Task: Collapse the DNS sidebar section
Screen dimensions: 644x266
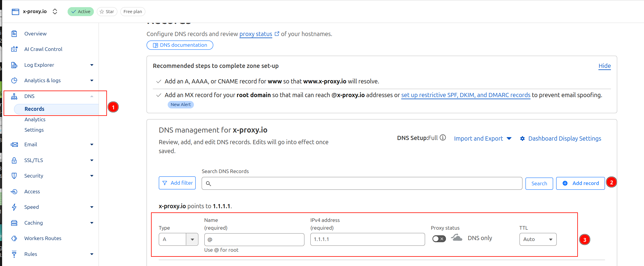Action: tap(92, 96)
